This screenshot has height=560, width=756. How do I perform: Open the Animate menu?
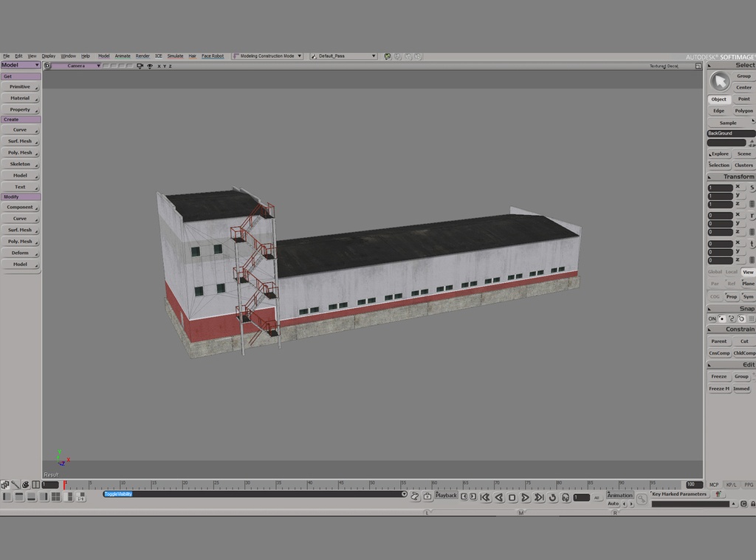pos(123,55)
